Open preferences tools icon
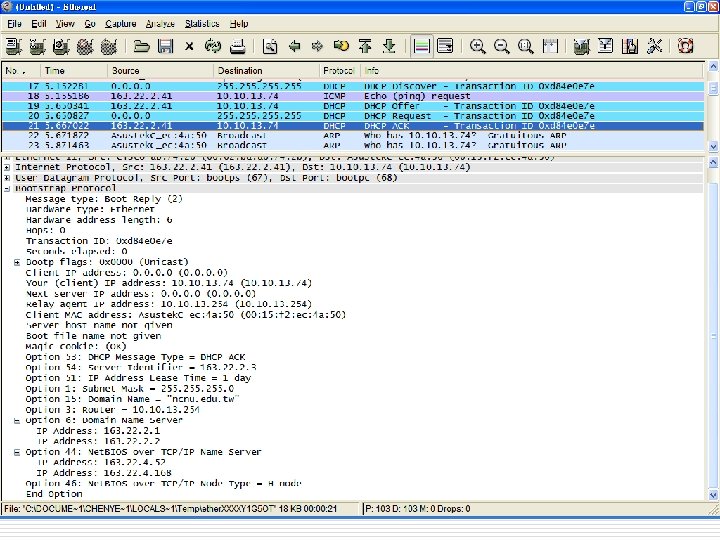This screenshot has width=720, height=540. coord(654,46)
